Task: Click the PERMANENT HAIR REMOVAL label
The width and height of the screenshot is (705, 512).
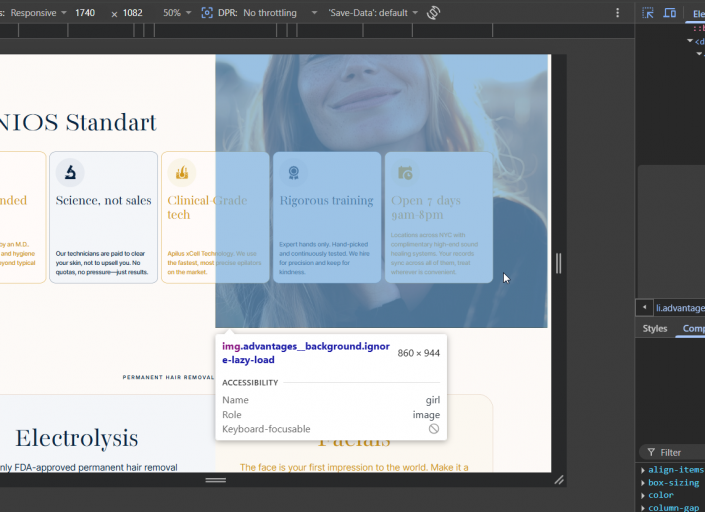Action: click(x=168, y=377)
